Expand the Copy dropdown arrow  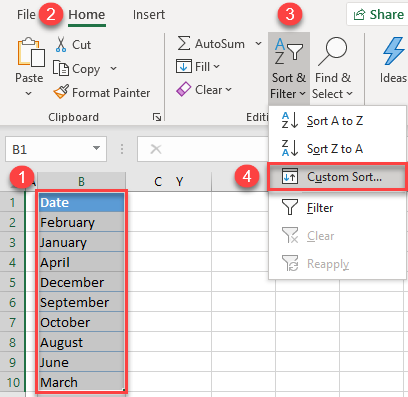click(113, 68)
